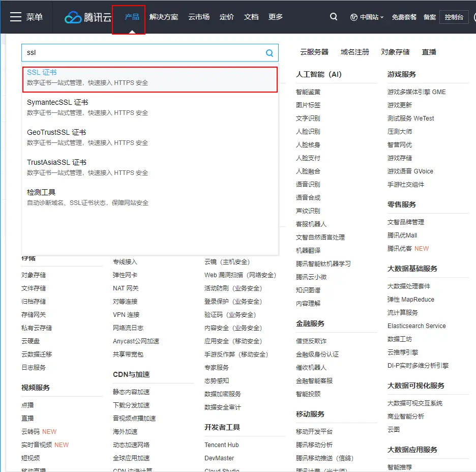Open 借贷反欺诈 under 金融服务
Image resolution: width=476 pixels, height=472 pixels.
[x=311, y=341]
